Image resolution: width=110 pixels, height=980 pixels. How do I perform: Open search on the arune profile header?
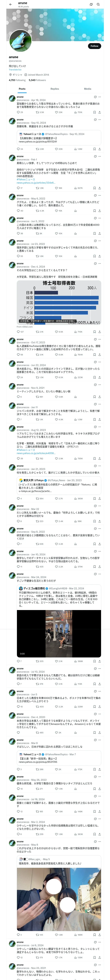click(x=98, y=5)
